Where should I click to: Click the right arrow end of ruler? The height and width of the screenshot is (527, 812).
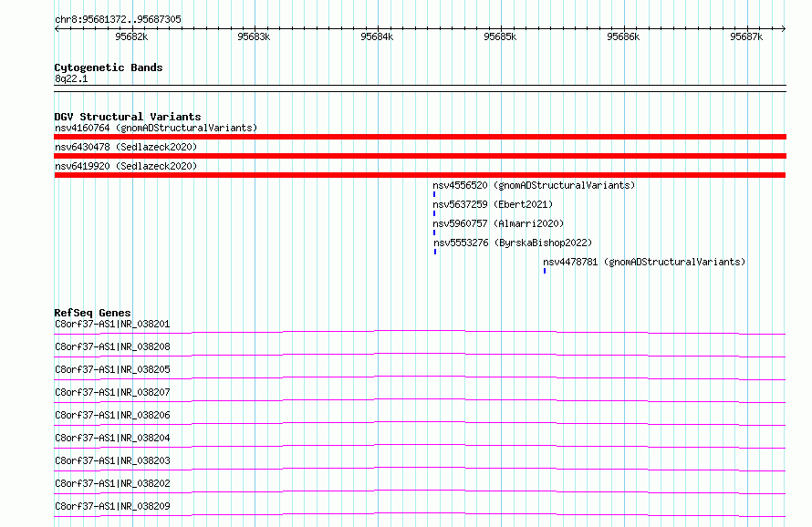[x=784, y=28]
